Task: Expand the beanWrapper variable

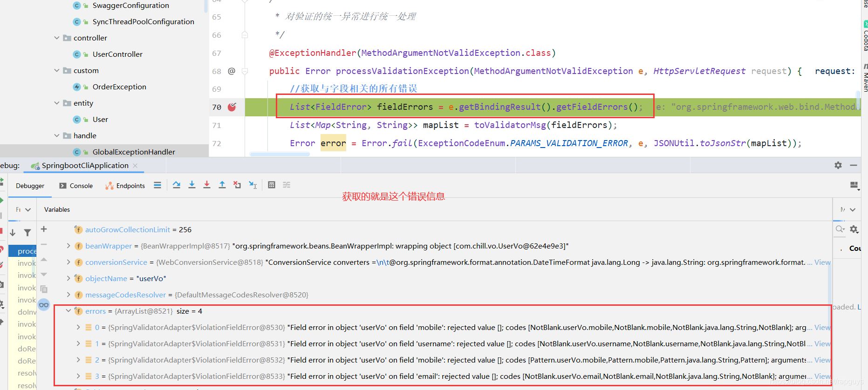Action: pyautogui.click(x=68, y=246)
